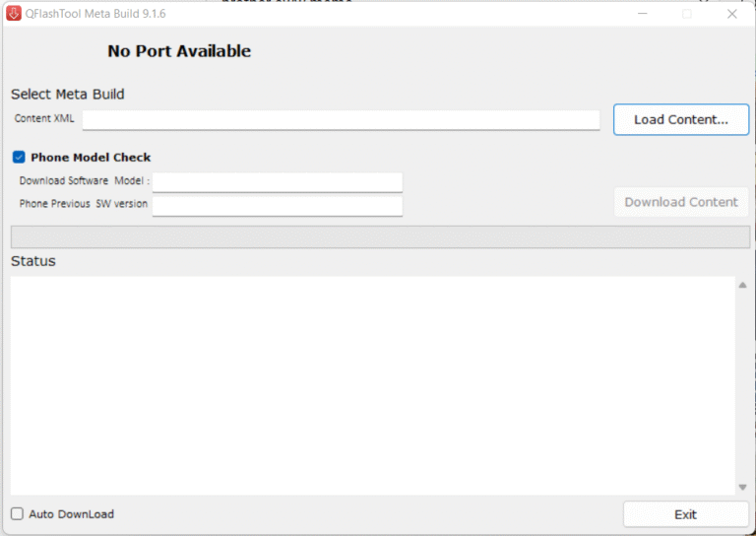Click the download progress bar
Viewport: 756px width, 536px height.
[x=379, y=236]
